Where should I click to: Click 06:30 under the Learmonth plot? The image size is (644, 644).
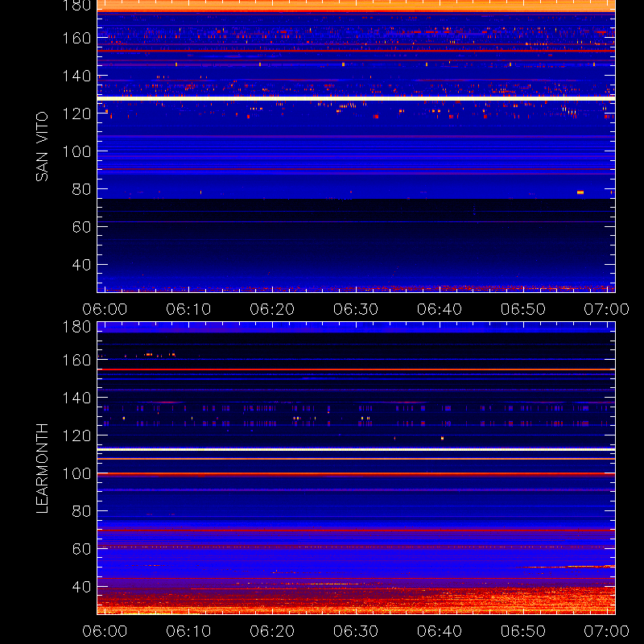pos(356,631)
